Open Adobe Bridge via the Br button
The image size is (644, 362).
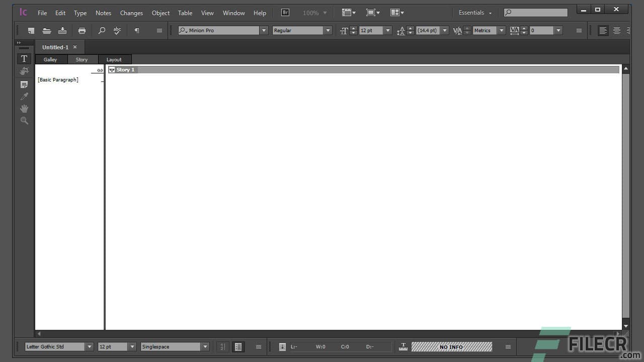[285, 12]
